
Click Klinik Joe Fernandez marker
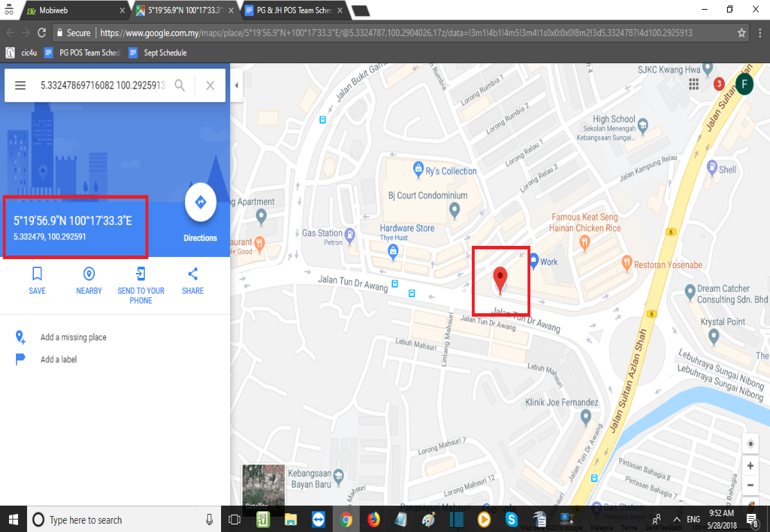[x=586, y=418]
